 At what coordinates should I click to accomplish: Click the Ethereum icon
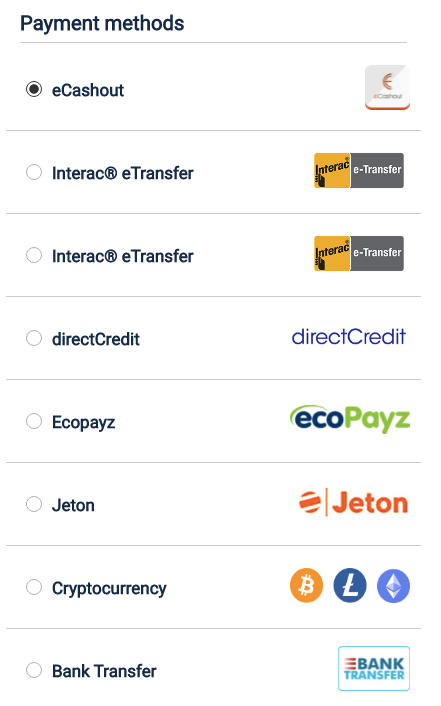[394, 586]
